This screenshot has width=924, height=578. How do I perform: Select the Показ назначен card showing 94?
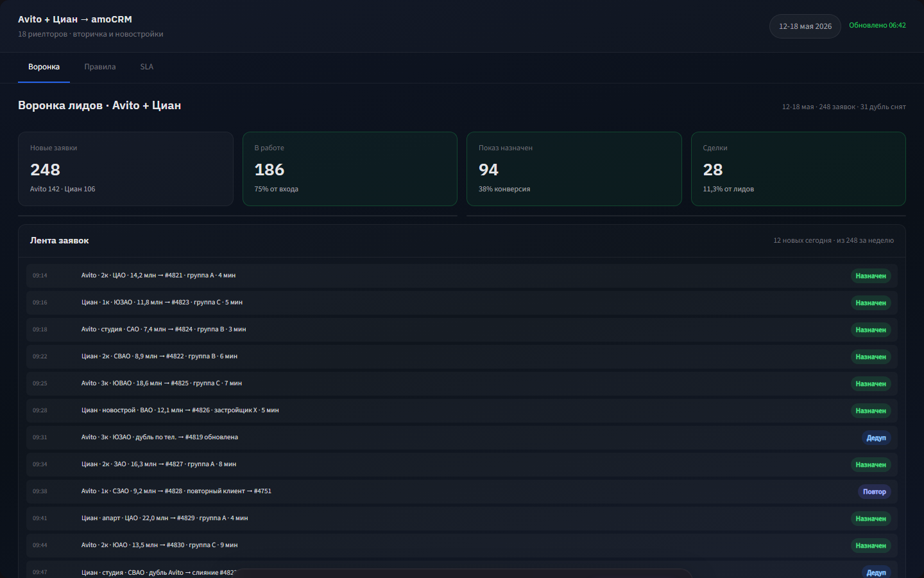[574, 169]
